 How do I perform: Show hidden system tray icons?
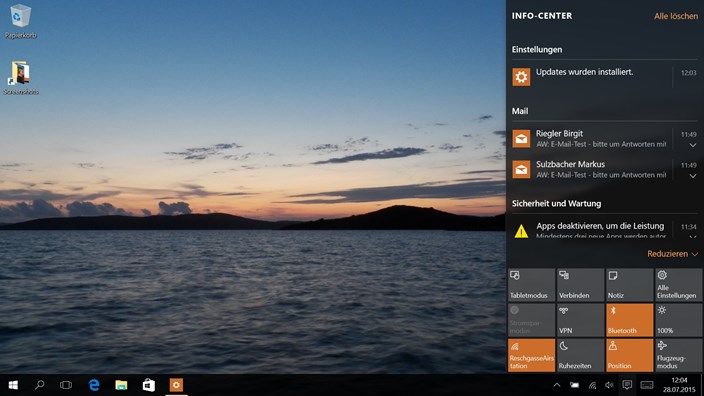pyautogui.click(x=557, y=385)
